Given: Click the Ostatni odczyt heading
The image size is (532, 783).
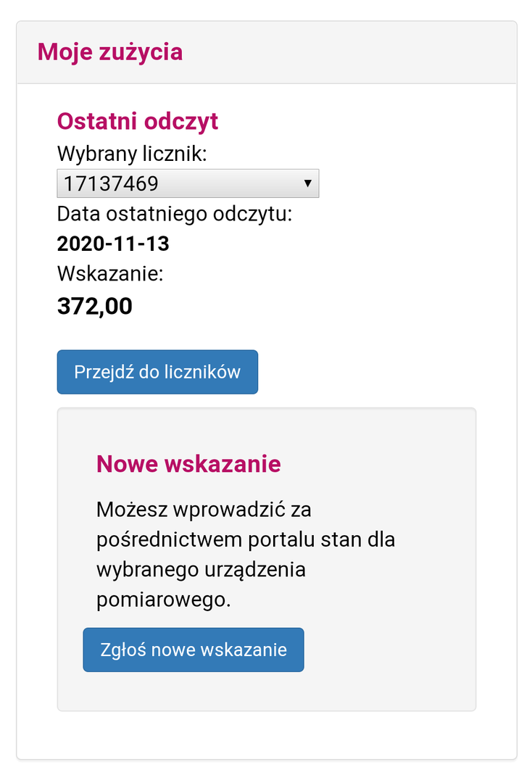Looking at the screenshot, I should (x=138, y=121).
